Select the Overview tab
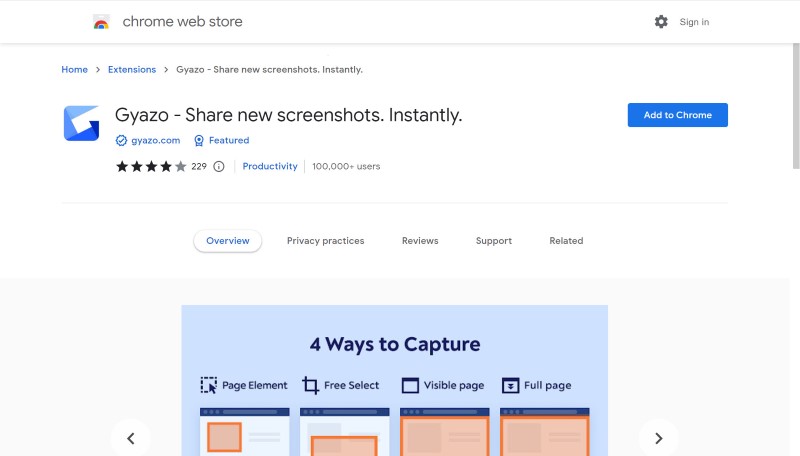Viewport: 800px width, 456px height. [228, 241]
